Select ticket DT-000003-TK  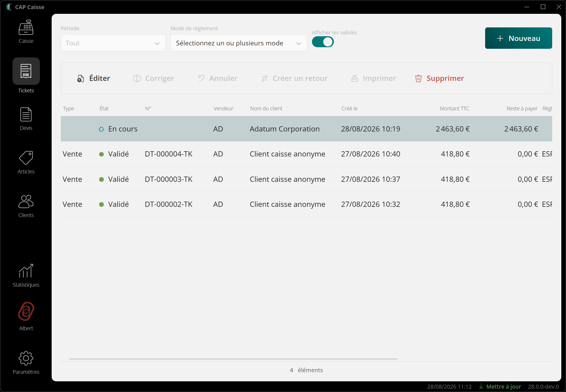coord(306,179)
